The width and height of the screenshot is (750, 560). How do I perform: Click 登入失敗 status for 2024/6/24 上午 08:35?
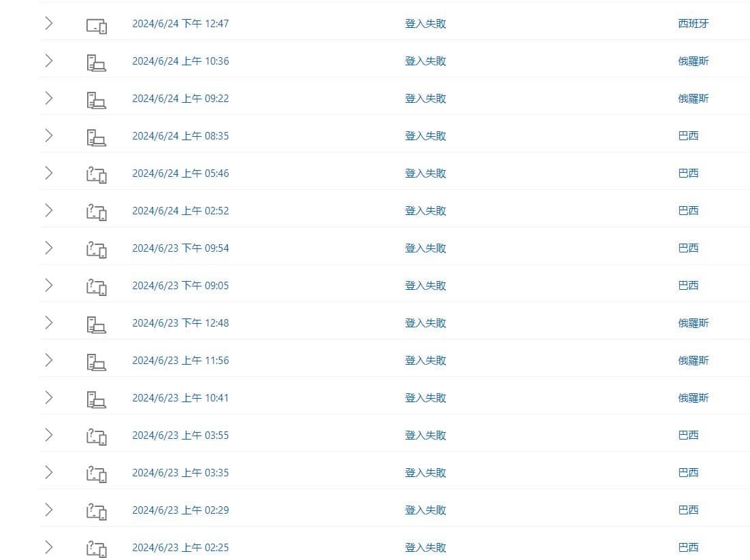tap(425, 136)
